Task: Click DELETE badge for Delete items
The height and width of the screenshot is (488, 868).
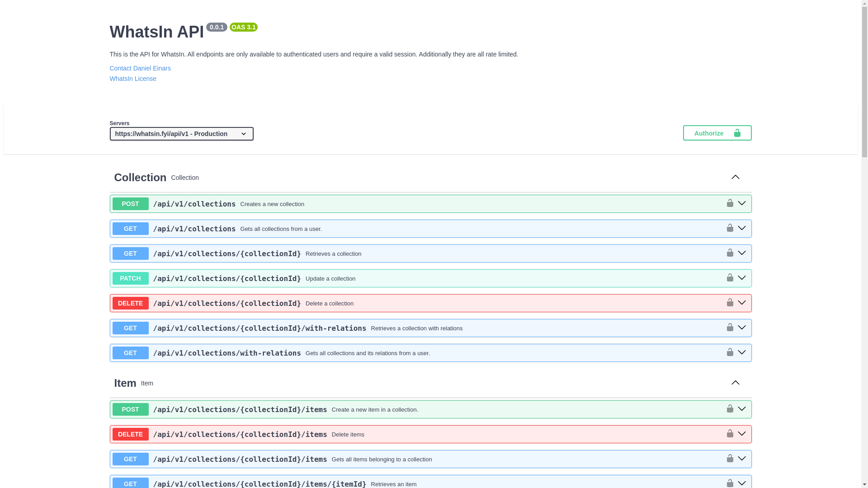Action: 130,434
